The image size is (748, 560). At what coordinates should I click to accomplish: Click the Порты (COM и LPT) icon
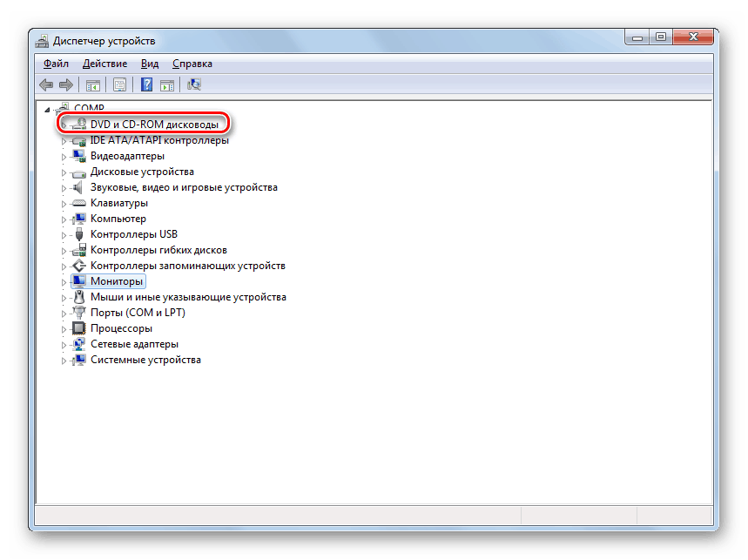pos(78,313)
